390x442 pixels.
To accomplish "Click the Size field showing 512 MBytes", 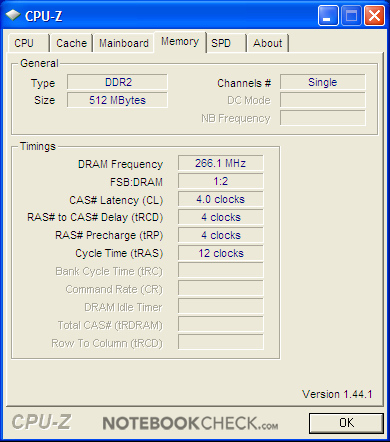I will [117, 100].
